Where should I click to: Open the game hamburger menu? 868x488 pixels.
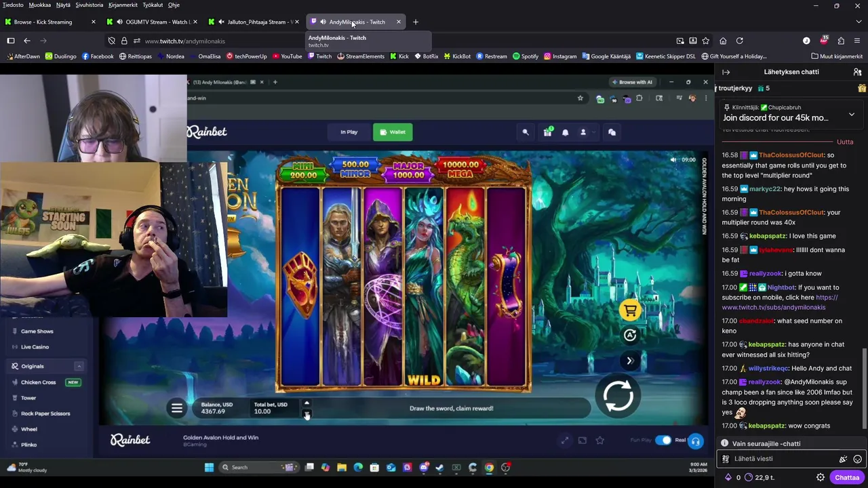pyautogui.click(x=176, y=408)
